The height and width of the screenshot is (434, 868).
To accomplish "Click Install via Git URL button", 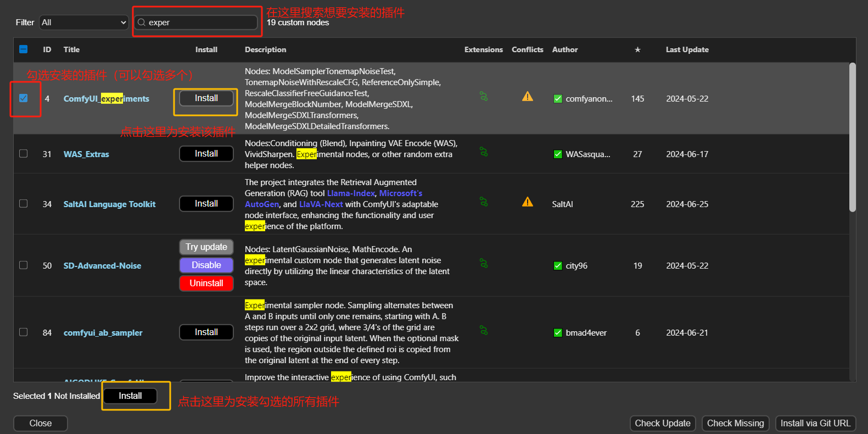I will [x=815, y=424].
